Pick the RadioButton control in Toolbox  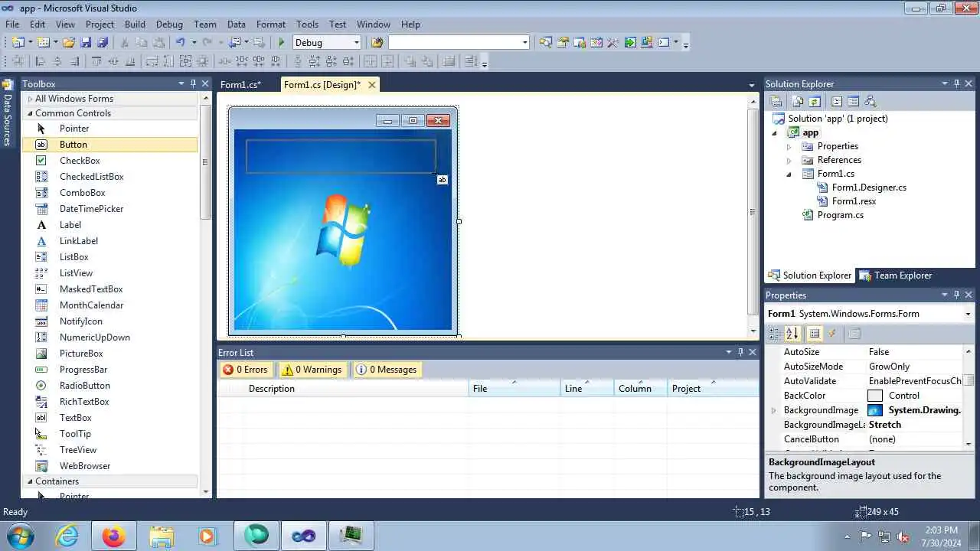110,386
